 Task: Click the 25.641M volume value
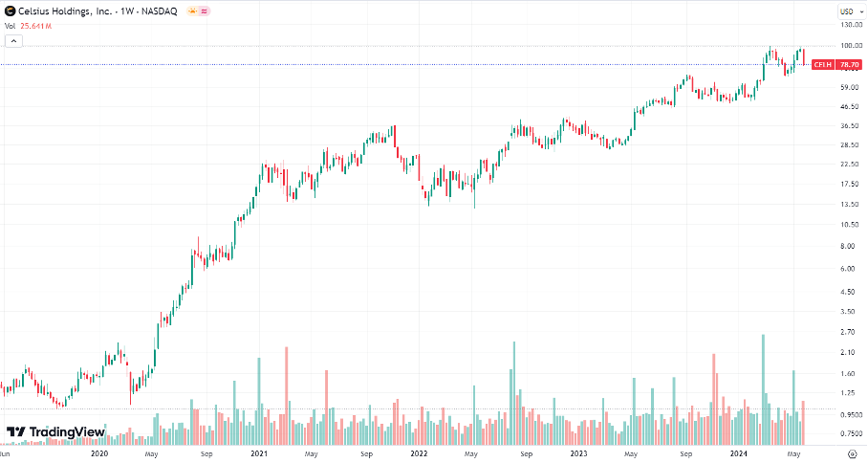pyautogui.click(x=34, y=26)
